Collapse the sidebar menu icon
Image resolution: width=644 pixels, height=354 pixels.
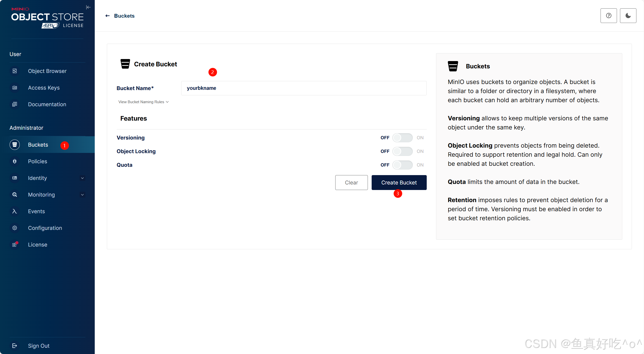(88, 7)
